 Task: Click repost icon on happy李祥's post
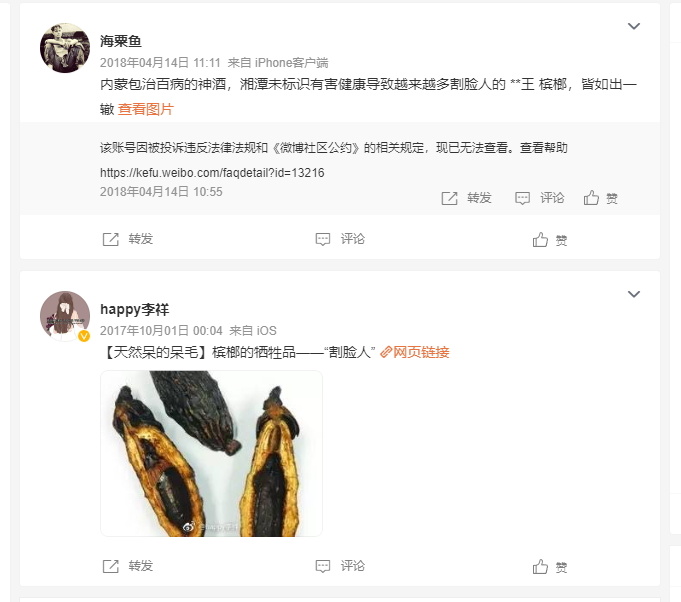pyautogui.click(x=110, y=566)
